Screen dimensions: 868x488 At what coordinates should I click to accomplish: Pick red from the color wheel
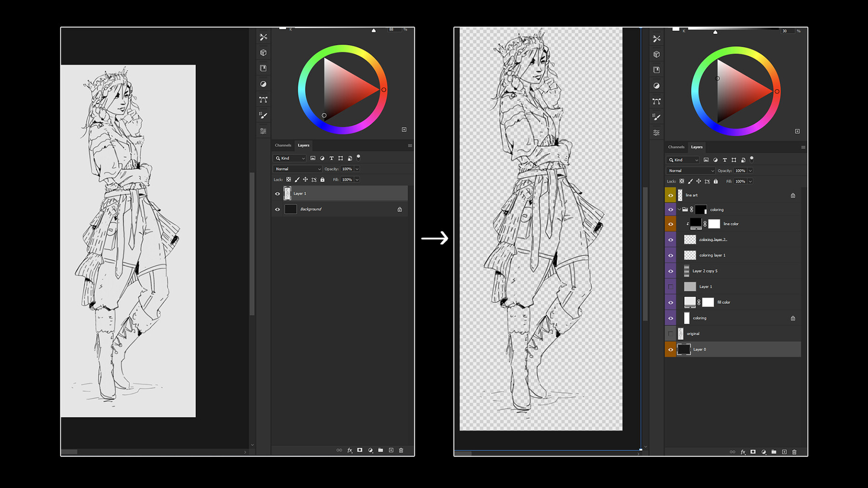pos(384,90)
